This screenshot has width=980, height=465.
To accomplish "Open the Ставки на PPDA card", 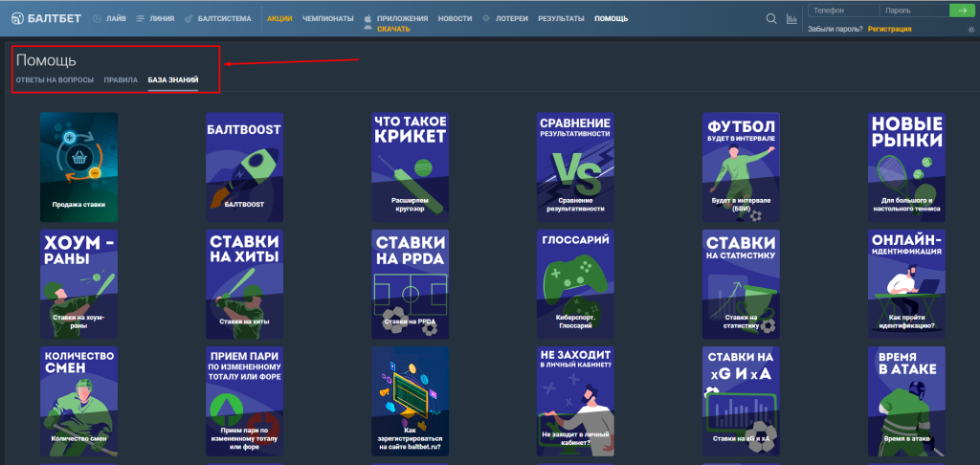I will point(410,284).
